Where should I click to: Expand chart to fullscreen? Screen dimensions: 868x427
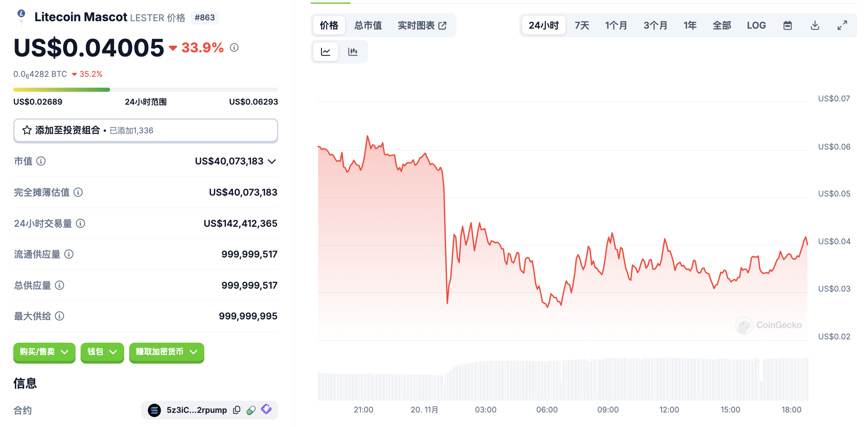[x=842, y=25]
